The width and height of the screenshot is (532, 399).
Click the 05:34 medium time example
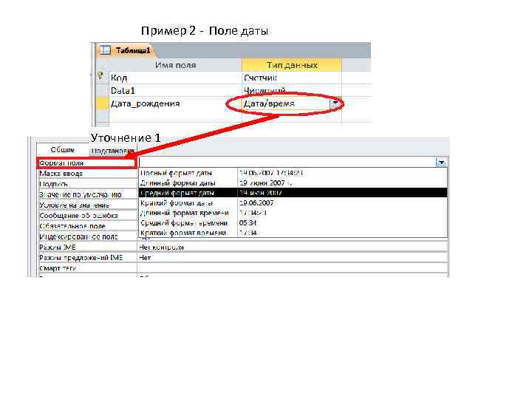coord(248,223)
